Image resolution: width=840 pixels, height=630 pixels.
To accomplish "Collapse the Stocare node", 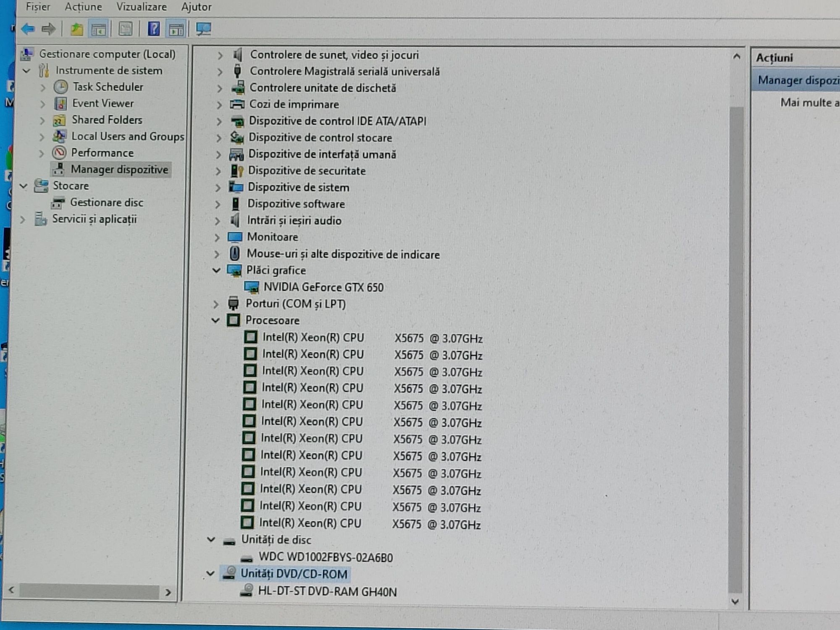I will 24,186.
